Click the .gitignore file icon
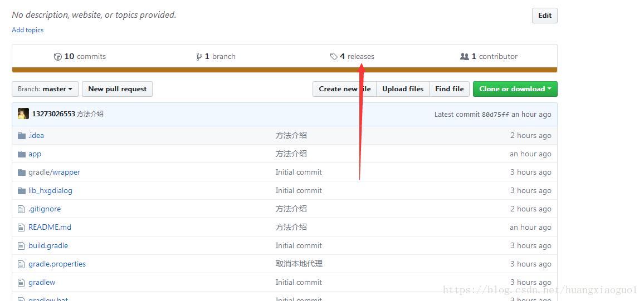The image size is (644, 301). 21,209
